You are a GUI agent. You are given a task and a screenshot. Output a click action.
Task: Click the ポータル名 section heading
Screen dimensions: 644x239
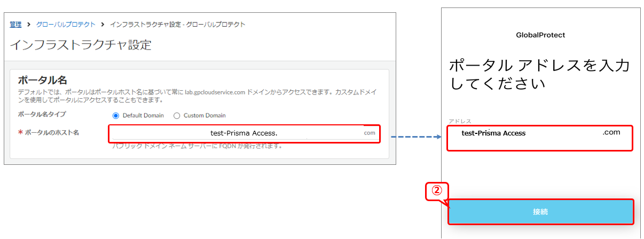42,80
